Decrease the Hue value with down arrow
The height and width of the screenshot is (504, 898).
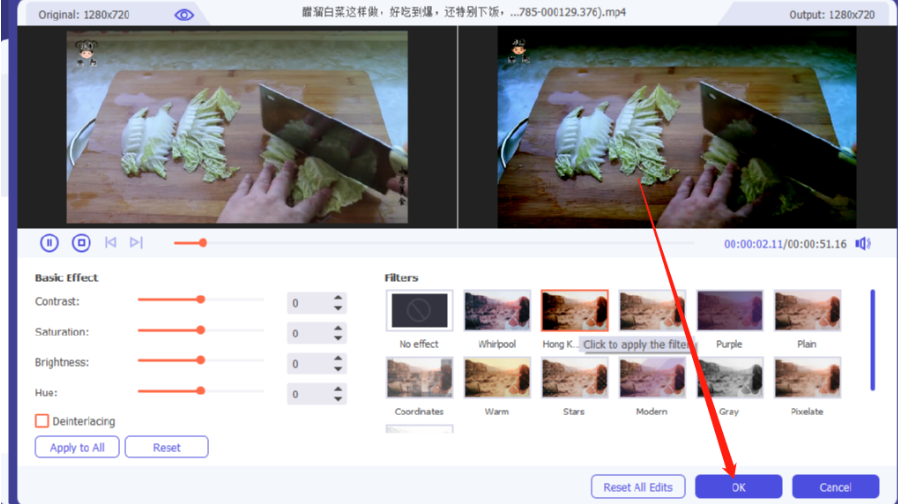338,399
